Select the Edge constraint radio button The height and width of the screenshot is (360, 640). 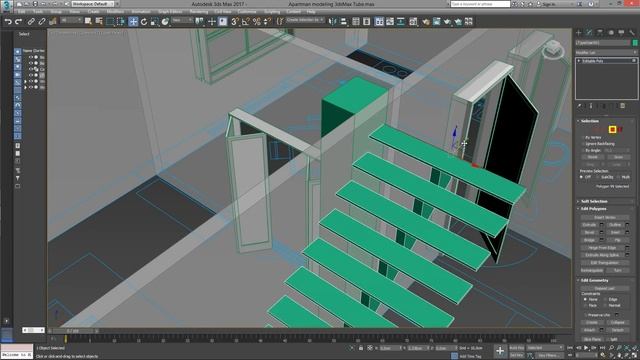605,299
